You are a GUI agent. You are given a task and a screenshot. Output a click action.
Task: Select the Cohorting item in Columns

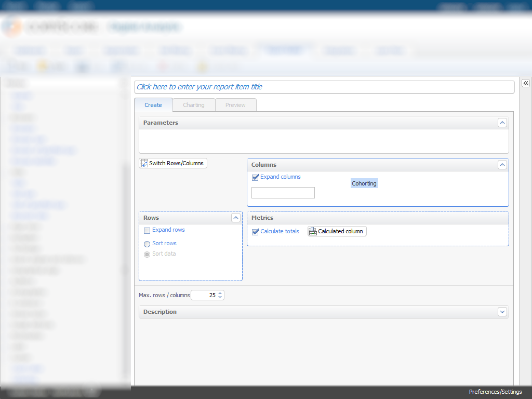tap(364, 183)
